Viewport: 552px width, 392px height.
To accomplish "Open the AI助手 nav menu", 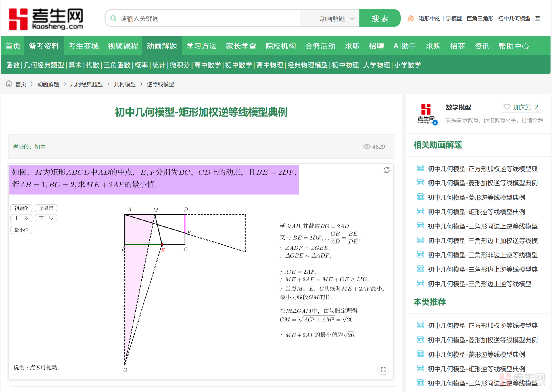I will tap(405, 46).
